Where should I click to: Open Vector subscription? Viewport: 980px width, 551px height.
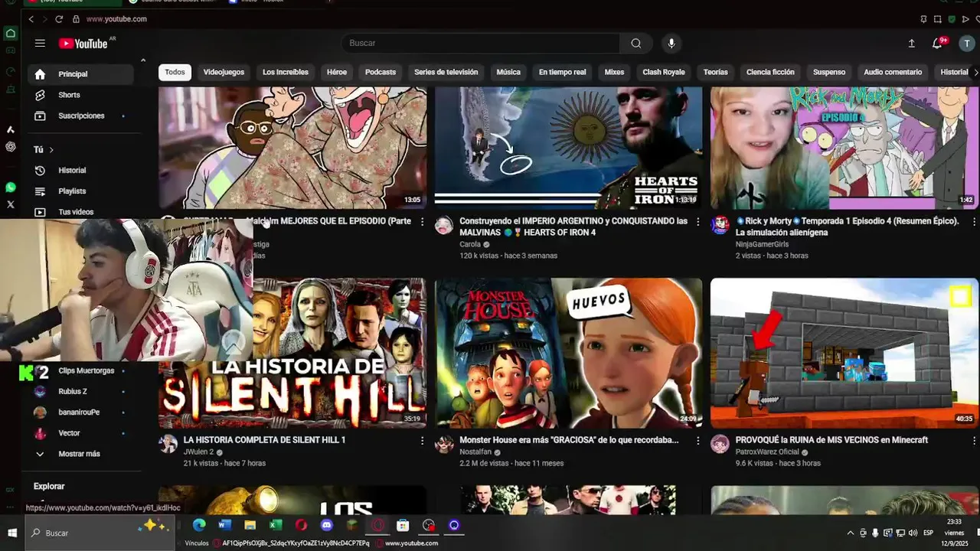click(81, 433)
